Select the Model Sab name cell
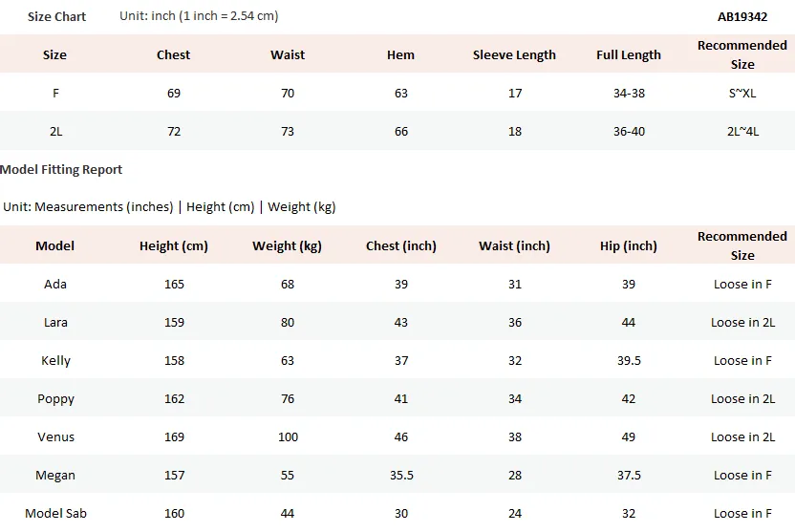795x532 pixels. click(55, 513)
